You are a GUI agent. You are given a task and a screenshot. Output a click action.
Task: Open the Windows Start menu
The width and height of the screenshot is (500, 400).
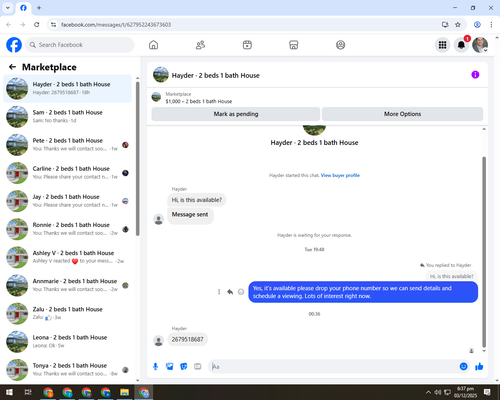point(9,392)
